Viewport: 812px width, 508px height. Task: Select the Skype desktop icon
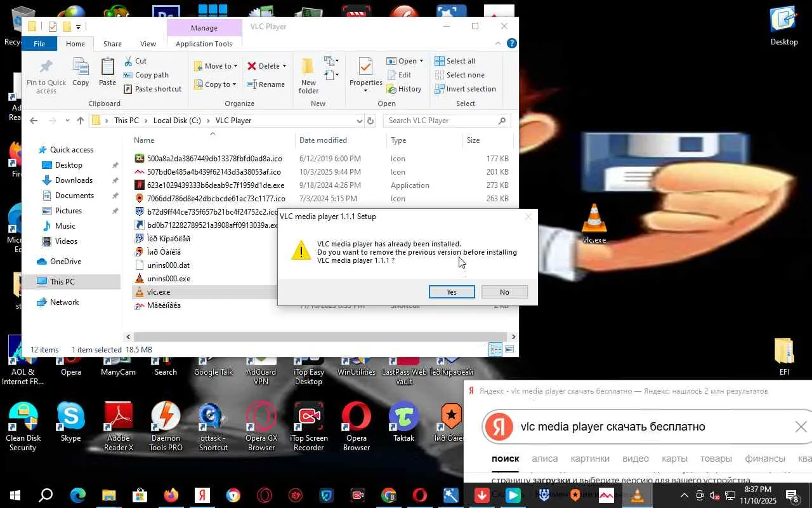pyautogui.click(x=70, y=422)
